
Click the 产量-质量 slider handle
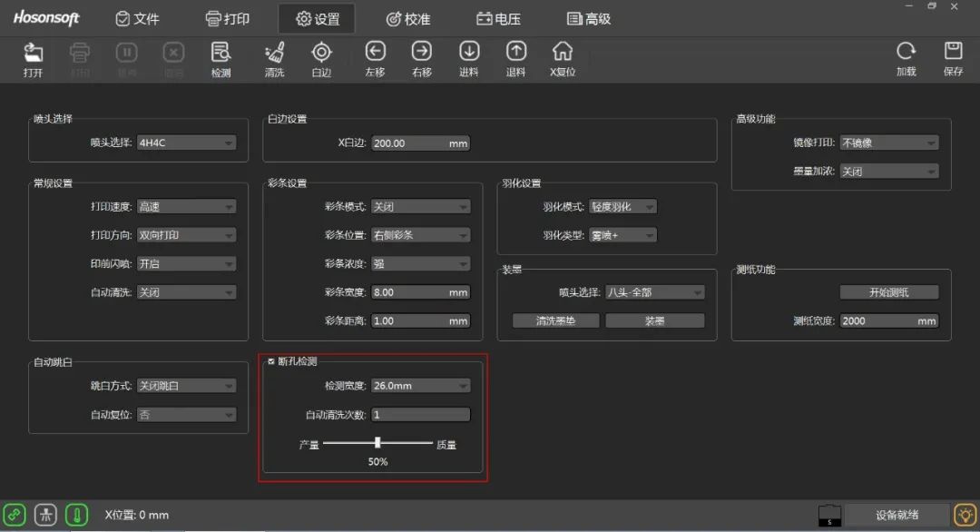point(377,443)
